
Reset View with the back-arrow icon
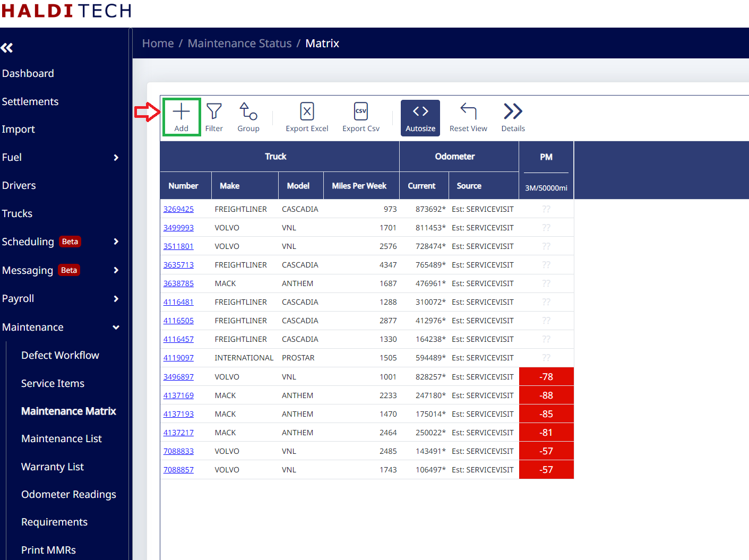tap(468, 117)
